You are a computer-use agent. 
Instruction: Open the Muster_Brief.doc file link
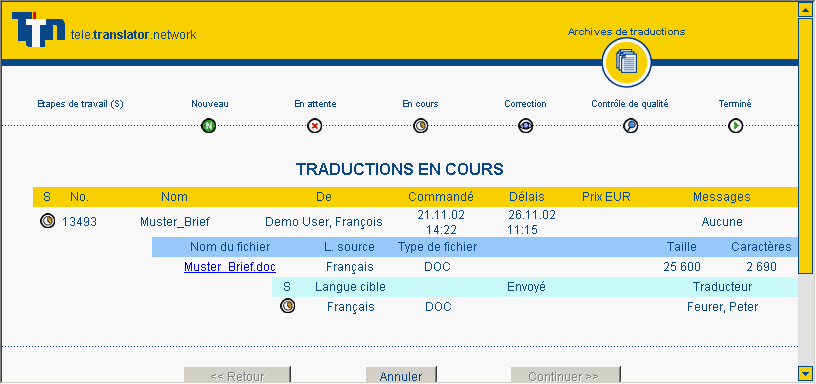click(x=230, y=267)
